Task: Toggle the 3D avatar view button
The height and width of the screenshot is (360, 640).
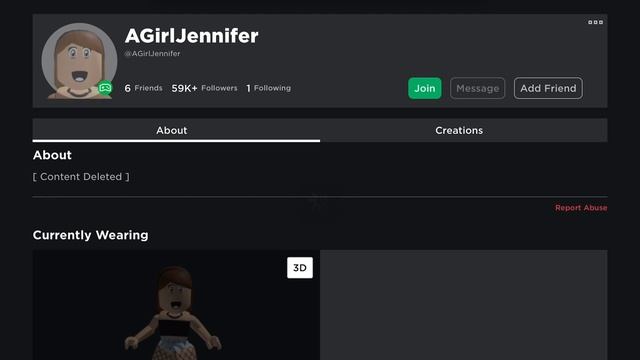Action: point(300,268)
